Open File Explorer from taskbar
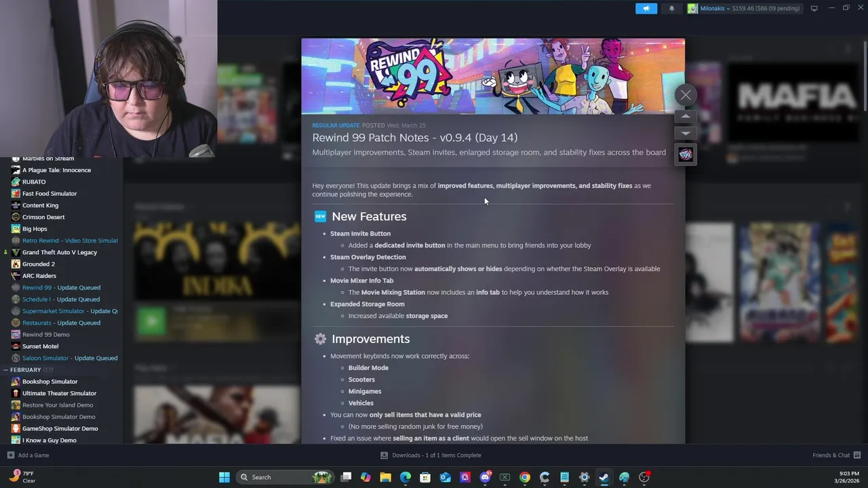 point(385,477)
